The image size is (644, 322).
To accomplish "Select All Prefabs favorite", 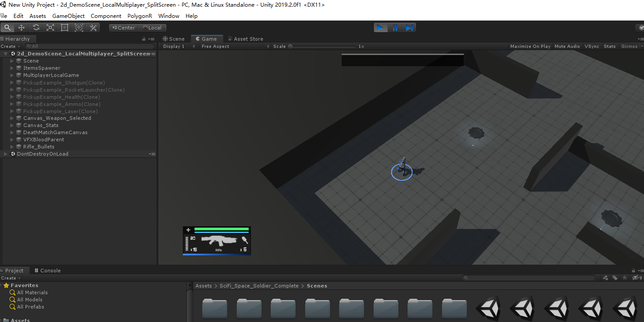I will click(x=30, y=307).
